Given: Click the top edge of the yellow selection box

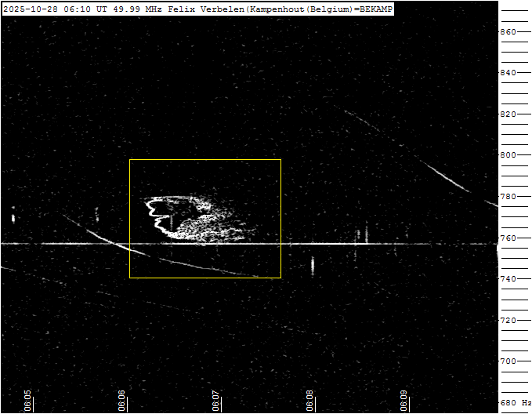Looking at the screenshot, I should tap(204, 160).
